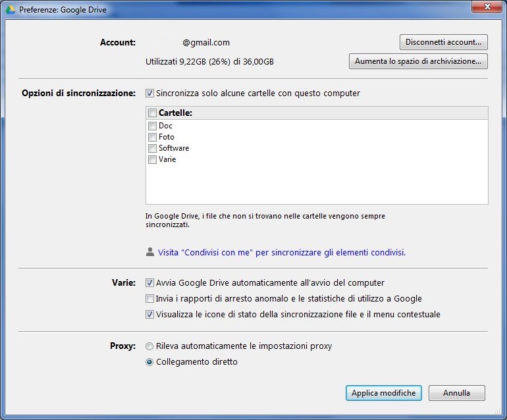The width and height of the screenshot is (507, 420).
Task: Open the Visita Condivisi con me link
Action: coord(282,253)
